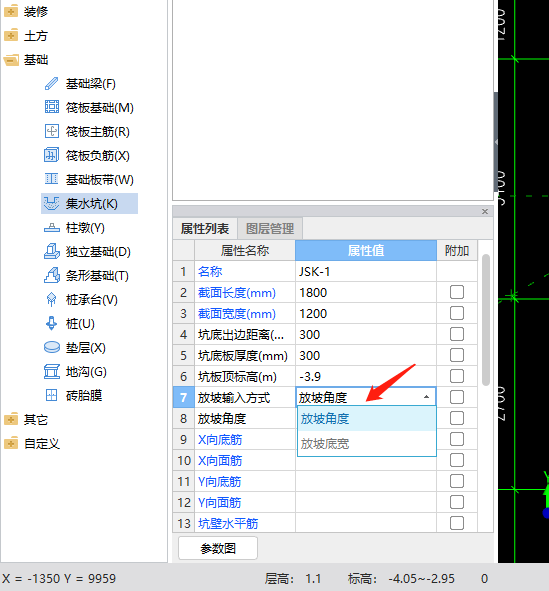549x591 pixels.
Task: Switch to the 图层管理 tab
Action: (270, 228)
